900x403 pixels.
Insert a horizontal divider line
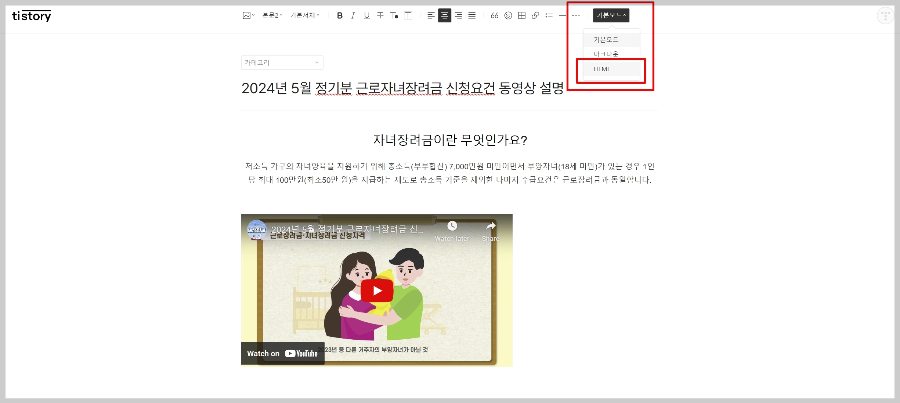tap(562, 16)
